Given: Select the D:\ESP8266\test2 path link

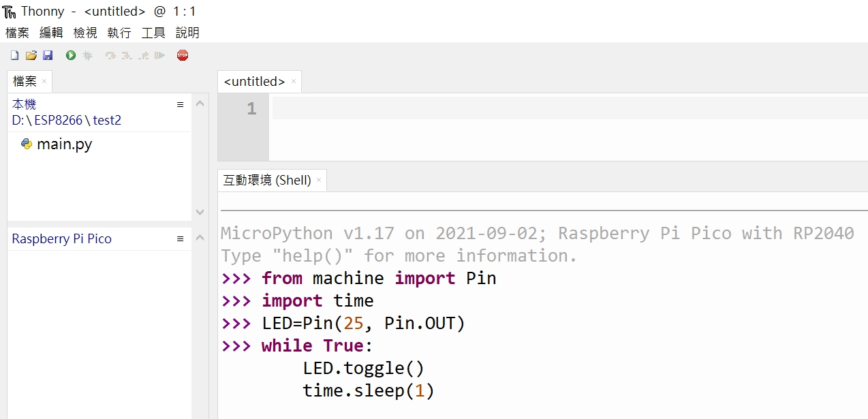Looking at the screenshot, I should [66, 120].
